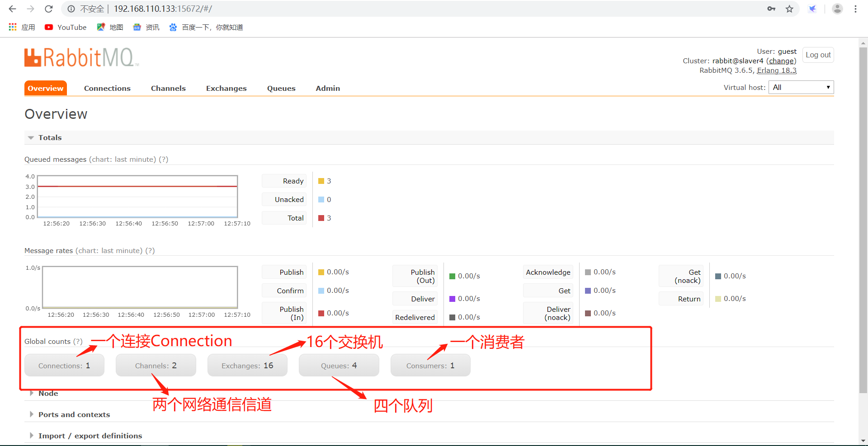
Task: Click the Log out button
Action: coord(817,55)
